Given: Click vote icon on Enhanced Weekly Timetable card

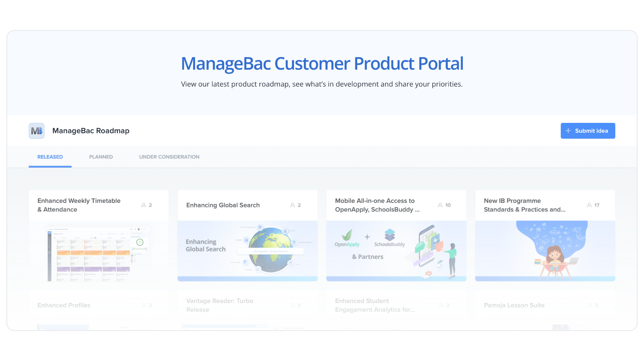Looking at the screenshot, I should pos(144,205).
